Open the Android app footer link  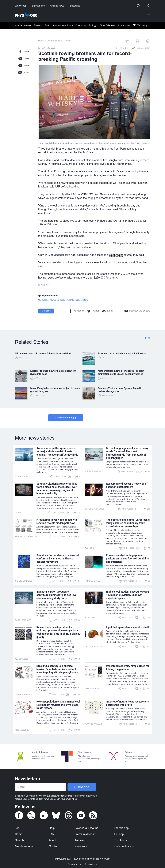tap(121, 828)
